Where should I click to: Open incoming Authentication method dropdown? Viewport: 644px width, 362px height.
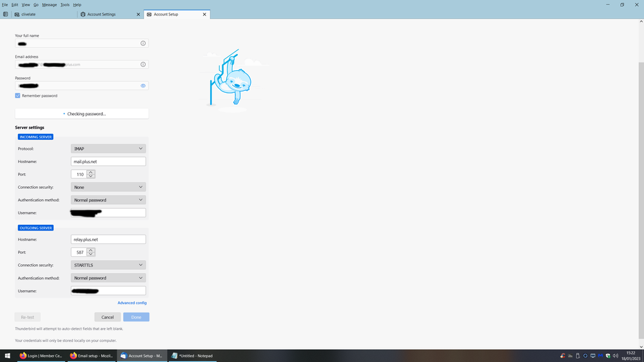click(x=108, y=200)
